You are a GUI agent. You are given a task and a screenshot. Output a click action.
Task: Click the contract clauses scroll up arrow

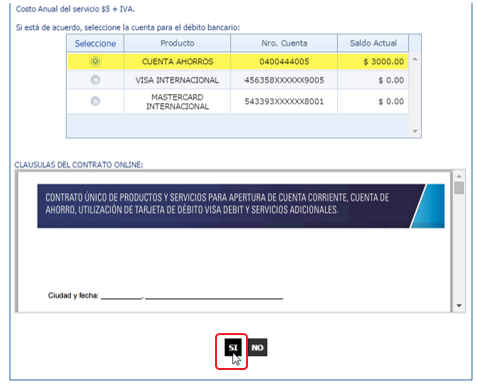(459, 176)
